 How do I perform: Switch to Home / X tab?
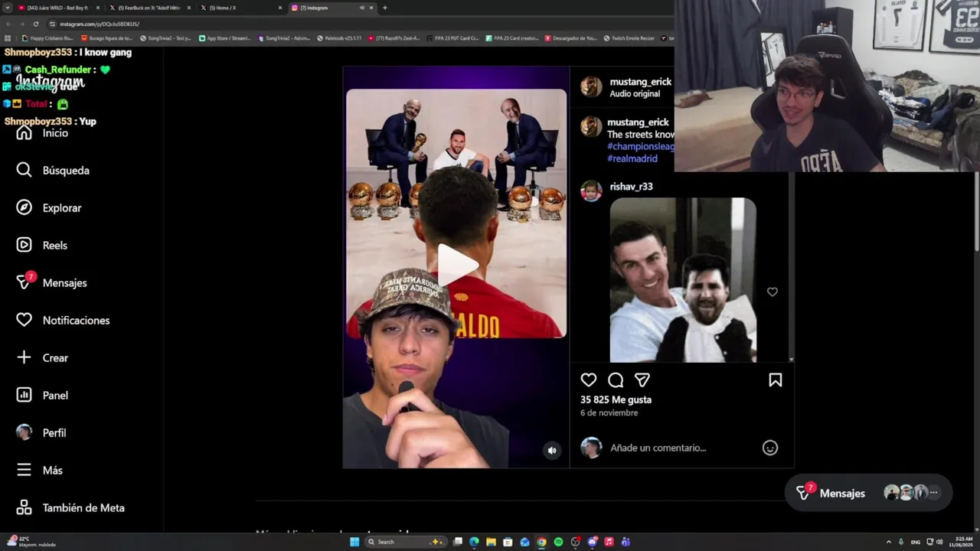coord(240,8)
